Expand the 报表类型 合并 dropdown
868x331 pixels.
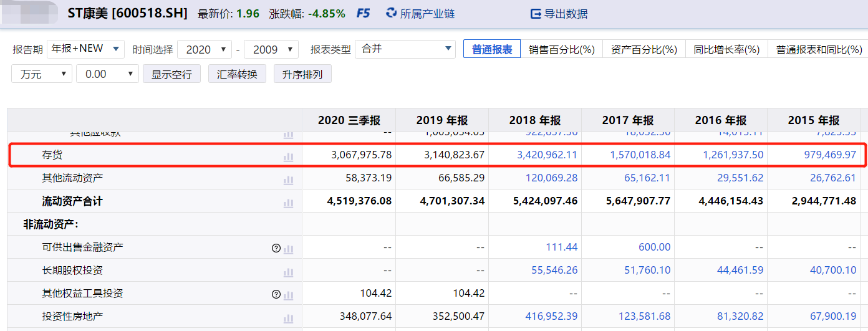[405, 49]
